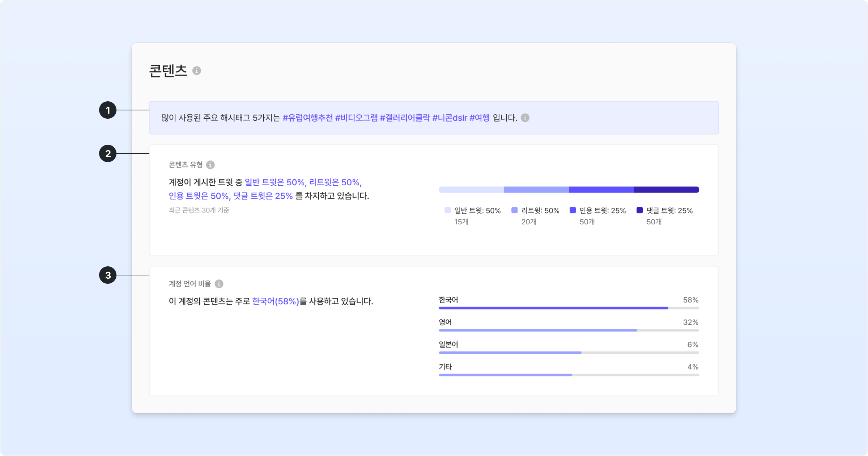This screenshot has width=868, height=456.
Task: Open the #니콘dslr hashtag link
Action: [x=450, y=118]
